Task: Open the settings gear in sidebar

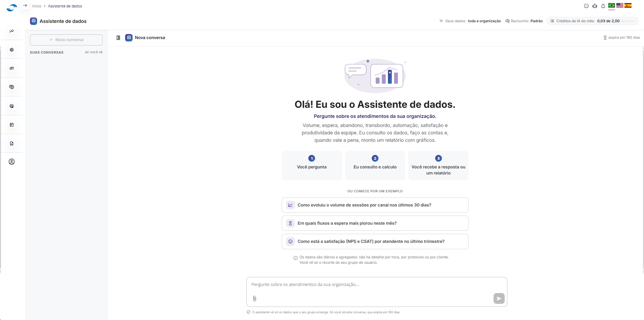Action: click(x=12, y=50)
